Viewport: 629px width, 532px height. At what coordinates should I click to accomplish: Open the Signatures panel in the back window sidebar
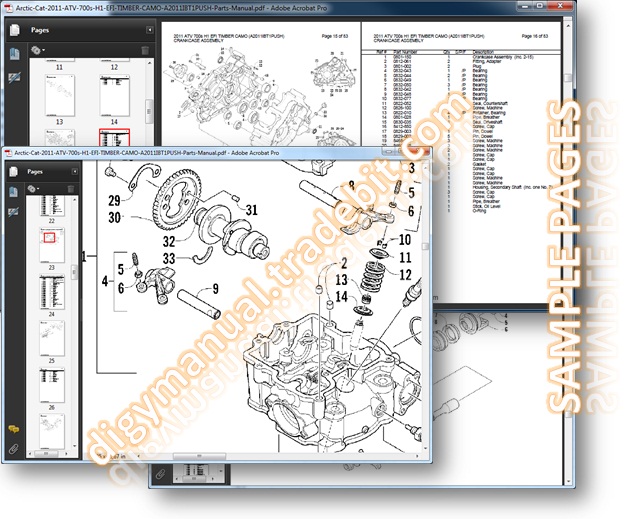pyautogui.click(x=15, y=76)
